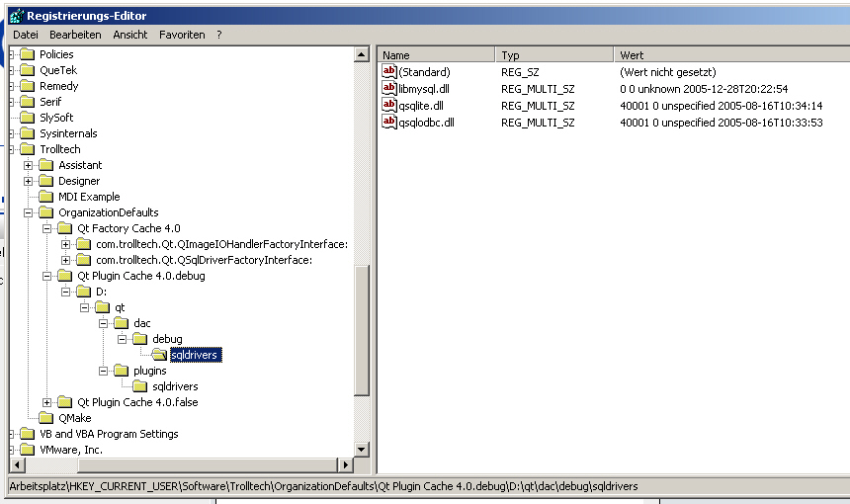Select the debug key label
850x504 pixels.
(x=167, y=339)
